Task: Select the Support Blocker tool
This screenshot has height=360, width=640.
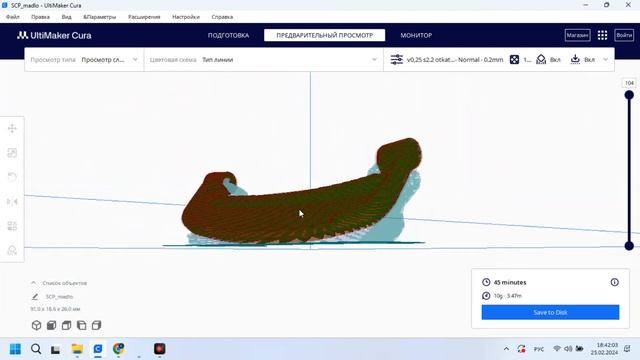Action: click(12, 250)
